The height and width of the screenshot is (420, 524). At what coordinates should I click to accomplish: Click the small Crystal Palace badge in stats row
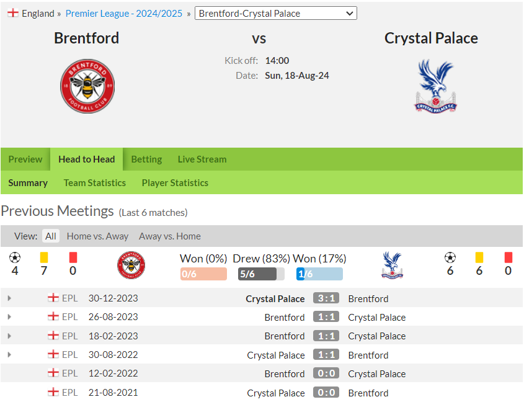tap(392, 265)
